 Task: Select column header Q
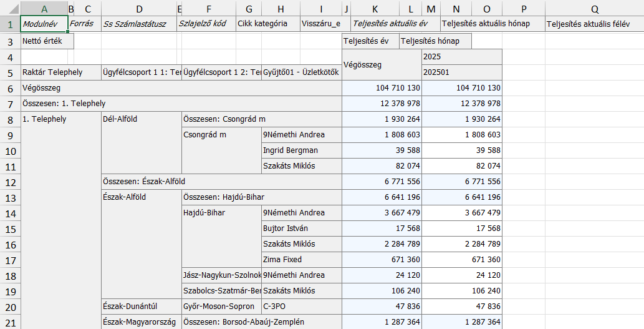pos(594,9)
